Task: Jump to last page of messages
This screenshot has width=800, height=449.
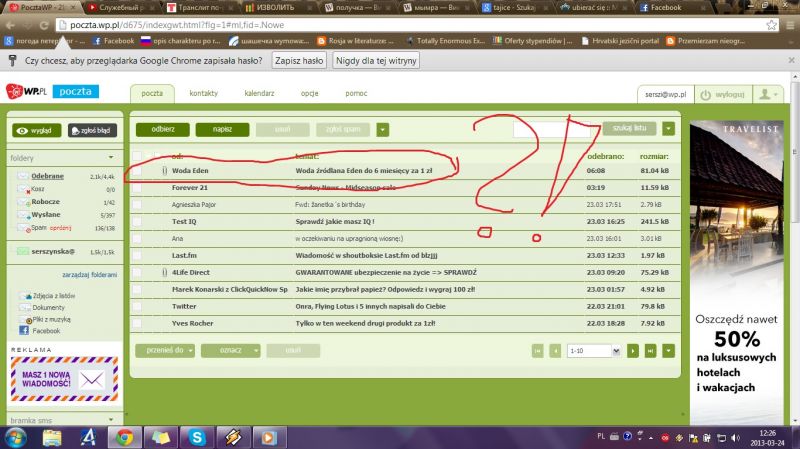Action: (650, 351)
